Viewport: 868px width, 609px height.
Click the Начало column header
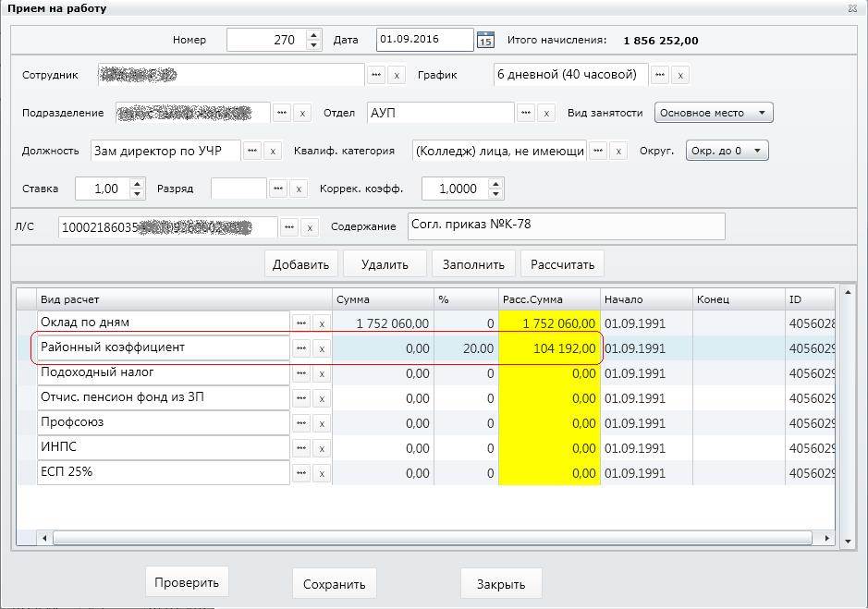coord(646,299)
